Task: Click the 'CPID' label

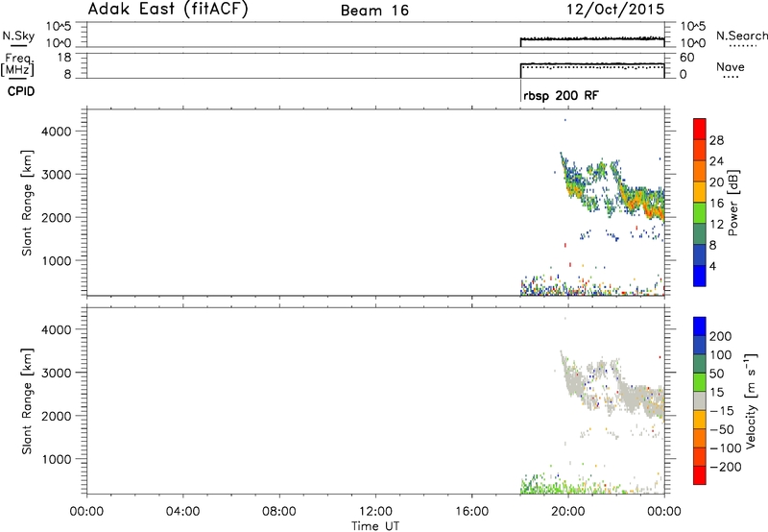Action: (21, 91)
